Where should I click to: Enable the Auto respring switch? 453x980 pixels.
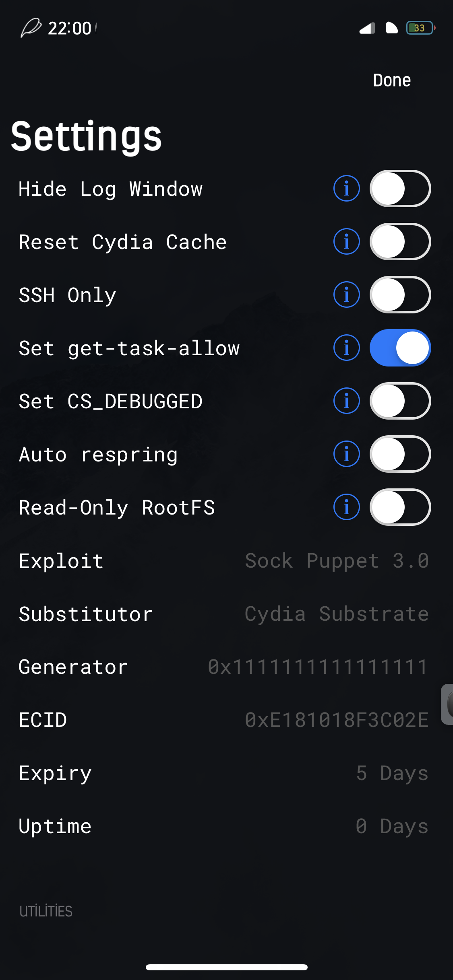pos(400,454)
